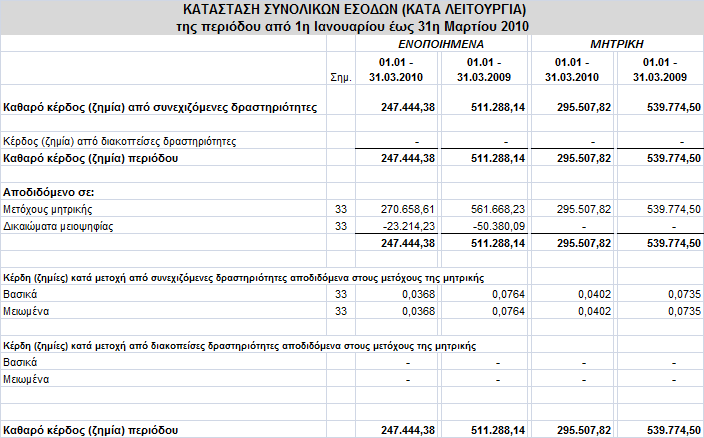Viewport: 704px width, 438px height.
Task: Click the ΜΗΤΡΙΚΗ column group header
Action: [616, 44]
